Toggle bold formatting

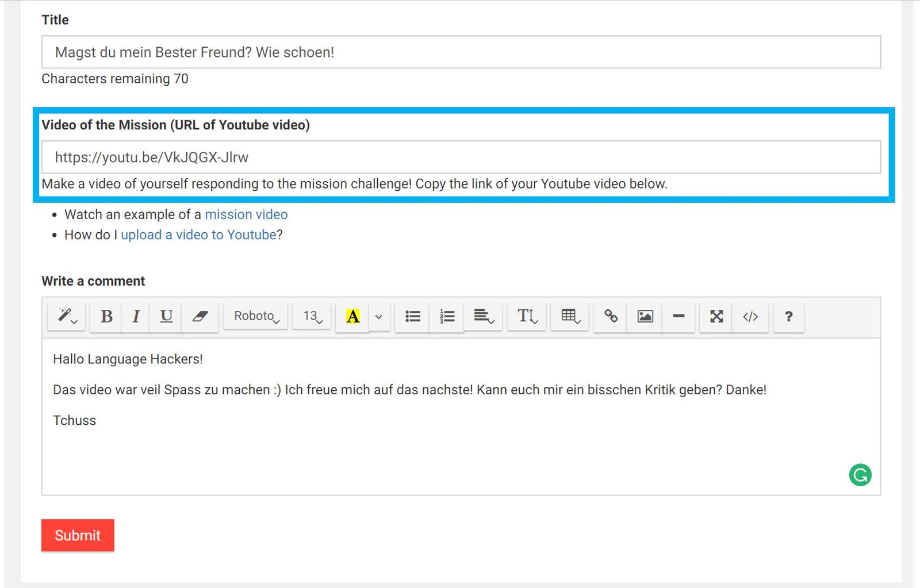coord(106,316)
